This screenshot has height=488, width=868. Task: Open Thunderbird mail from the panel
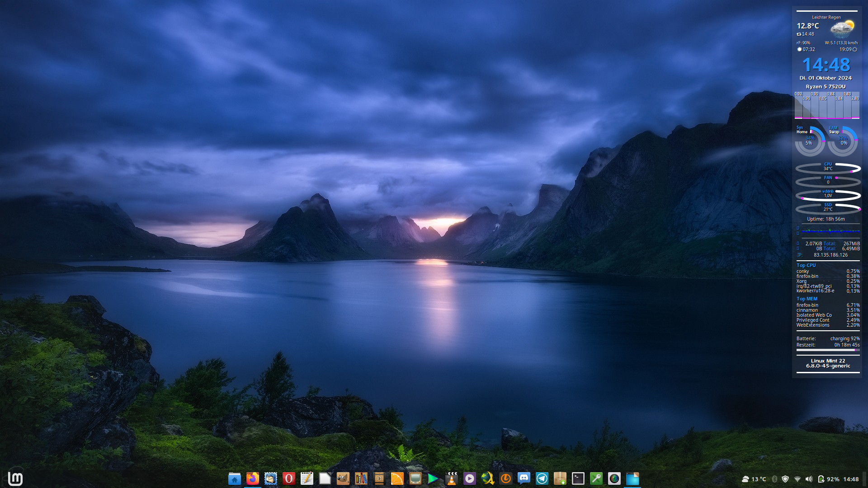coord(270,479)
